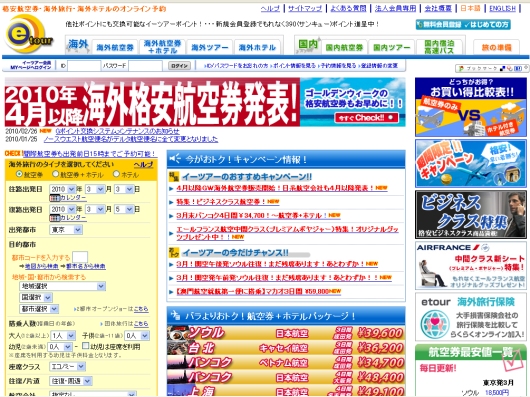Open the outbound date calendar icon
The width and height of the screenshot is (530, 397).
pyautogui.click(x=54, y=198)
